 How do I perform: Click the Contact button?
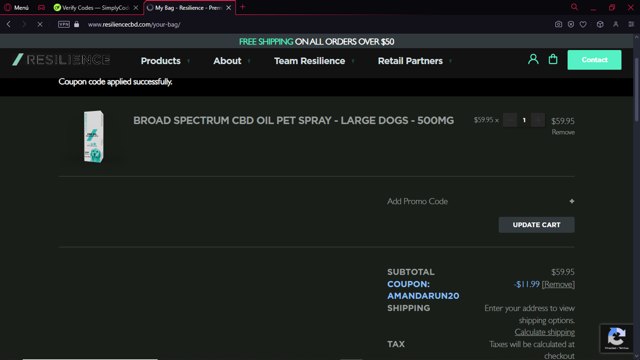594,60
